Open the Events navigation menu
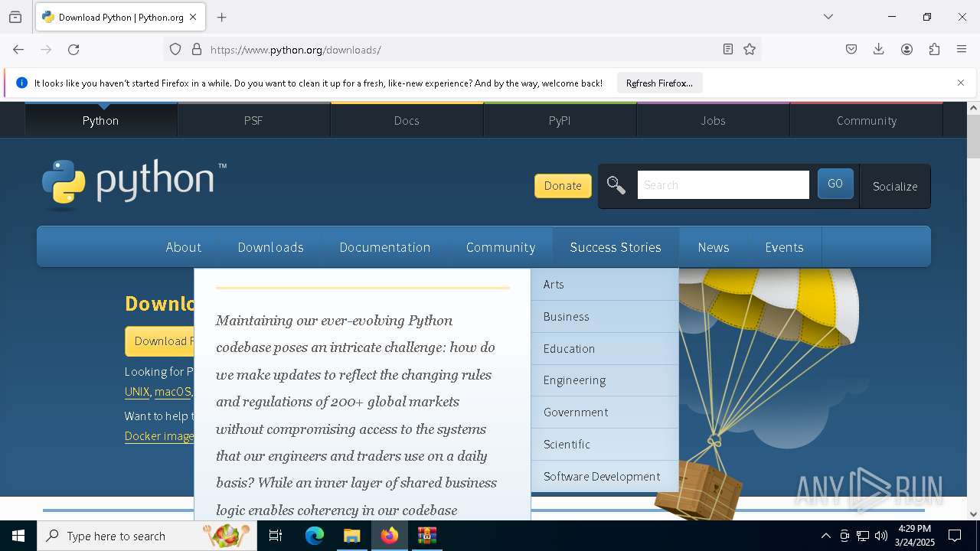Screen dimensions: 980x551 pyautogui.click(x=784, y=247)
